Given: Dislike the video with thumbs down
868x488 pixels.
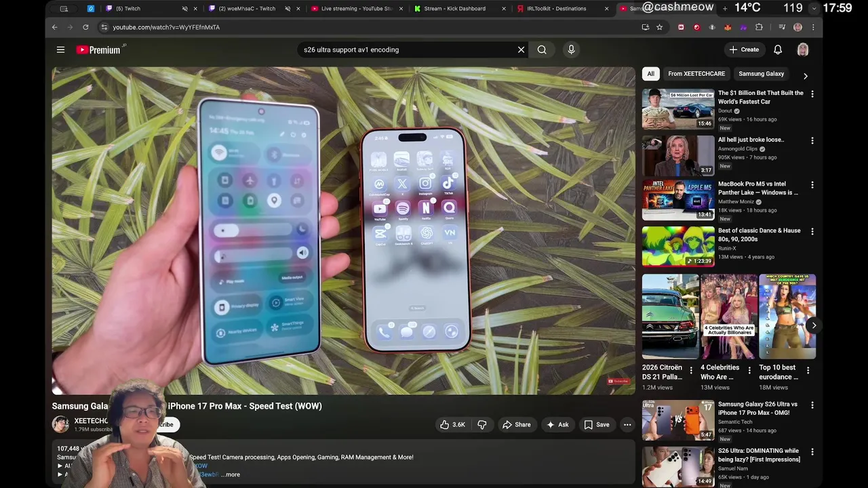Looking at the screenshot, I should pos(482,425).
